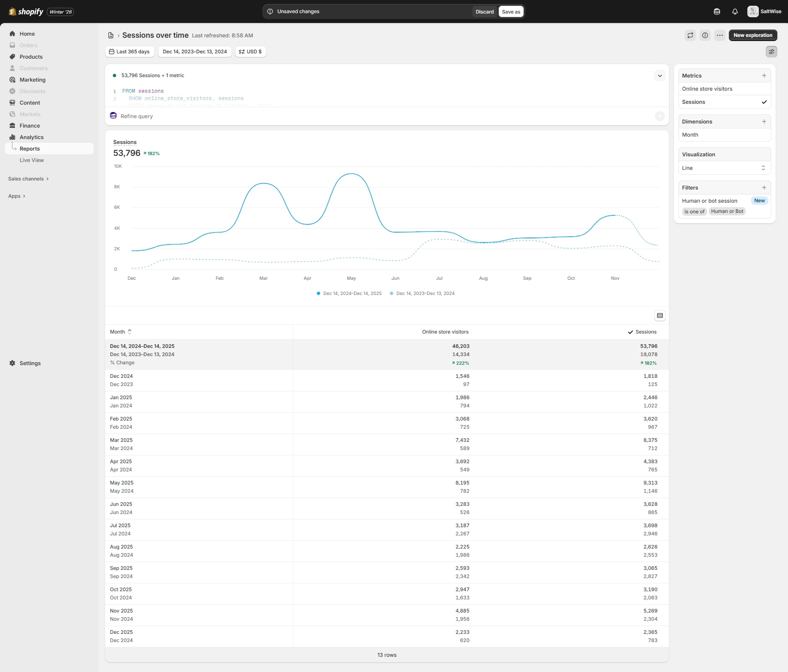Click the compare/refresh arrows icon

(690, 35)
